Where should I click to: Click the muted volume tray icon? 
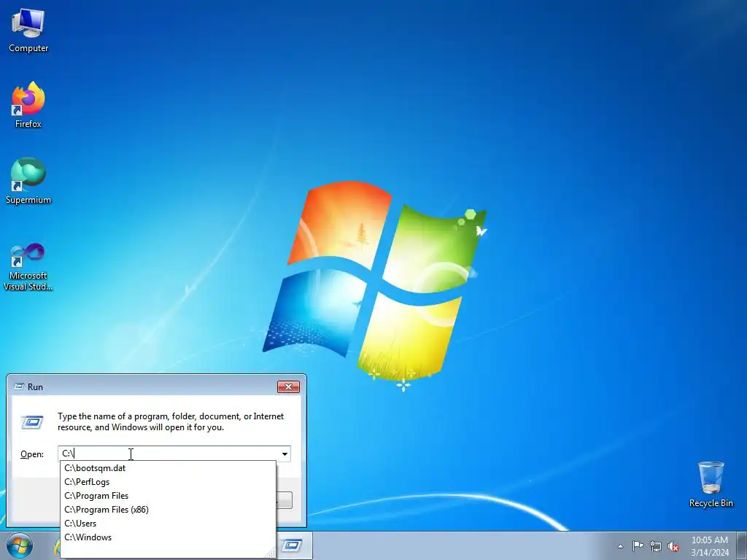[673, 547]
